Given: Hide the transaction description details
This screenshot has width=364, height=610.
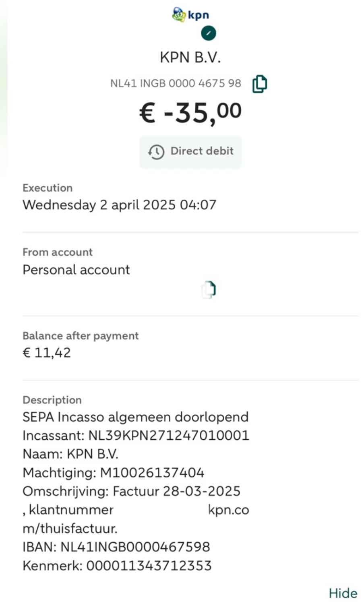Looking at the screenshot, I should click(x=343, y=593).
